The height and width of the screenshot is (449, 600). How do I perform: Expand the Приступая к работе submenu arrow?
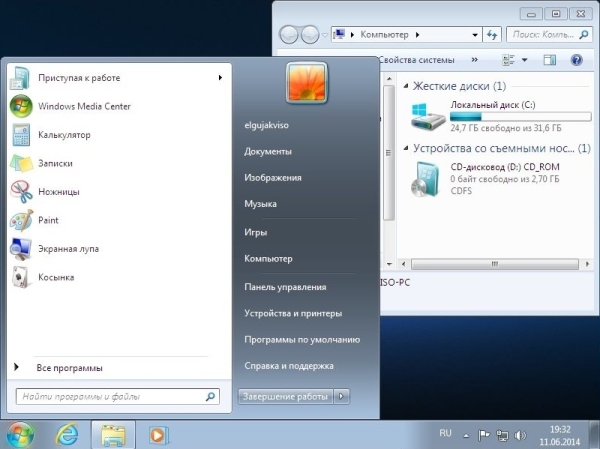(220, 77)
